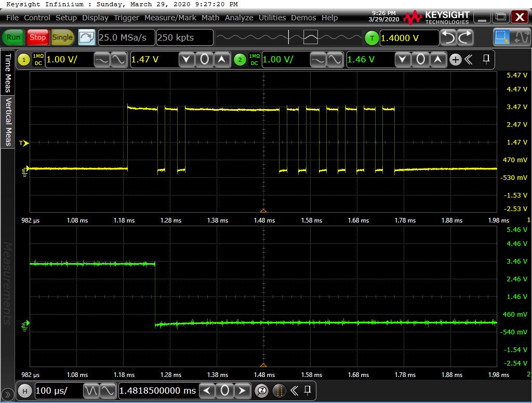Open the Measure/Mark menu
Viewport: 532px width, 403px height.
pos(170,18)
